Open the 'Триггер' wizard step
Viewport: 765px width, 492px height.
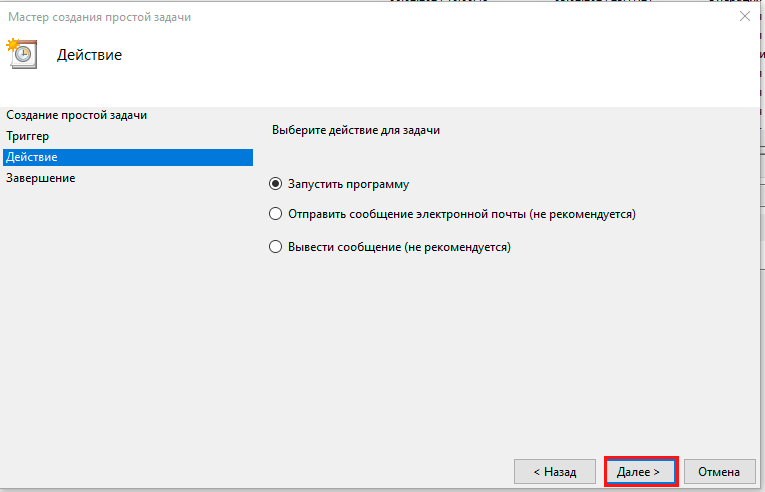[28, 136]
